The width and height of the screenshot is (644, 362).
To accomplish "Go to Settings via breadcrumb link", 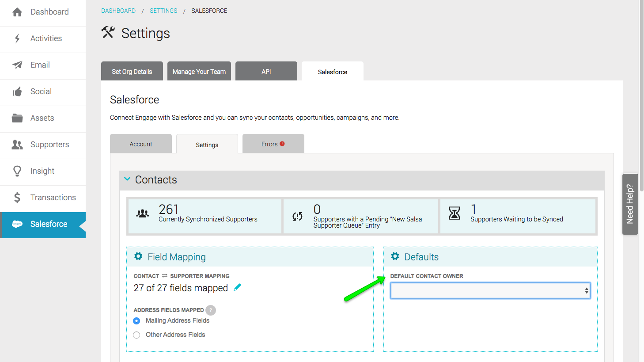I will click(x=163, y=11).
